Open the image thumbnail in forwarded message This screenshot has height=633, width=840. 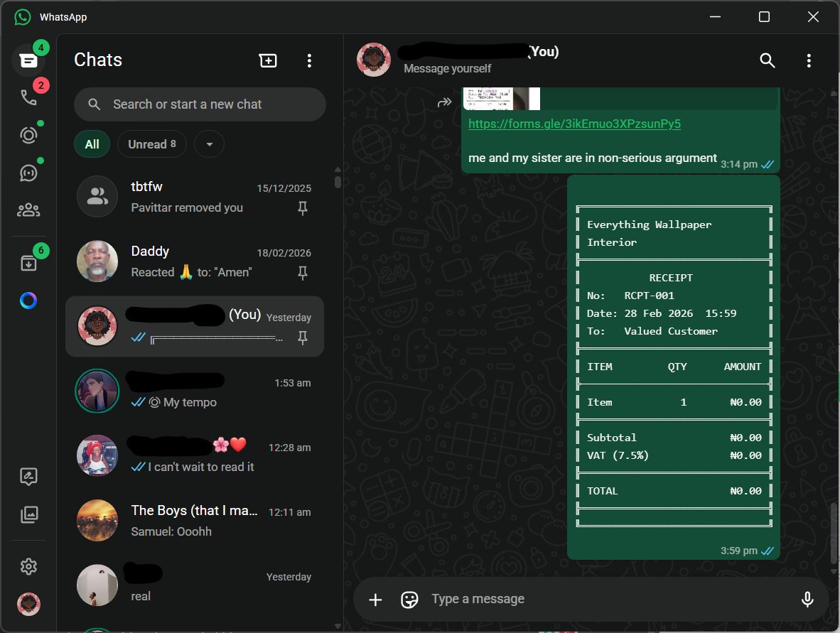pos(502,99)
